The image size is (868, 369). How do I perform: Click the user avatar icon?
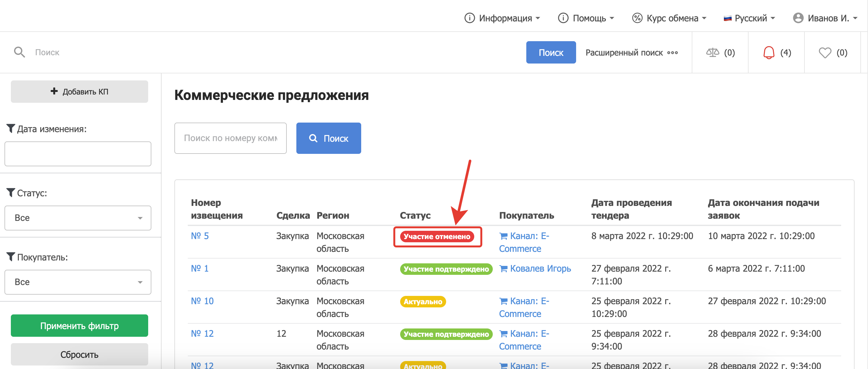tap(798, 18)
